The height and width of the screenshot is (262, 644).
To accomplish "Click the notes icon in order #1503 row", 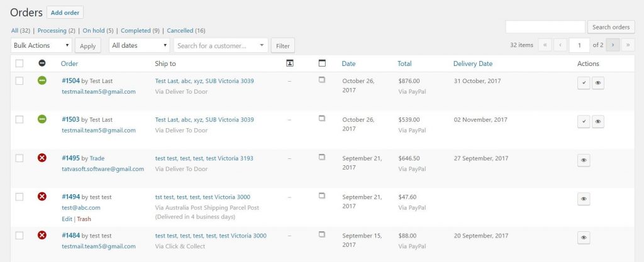I will (x=322, y=118).
